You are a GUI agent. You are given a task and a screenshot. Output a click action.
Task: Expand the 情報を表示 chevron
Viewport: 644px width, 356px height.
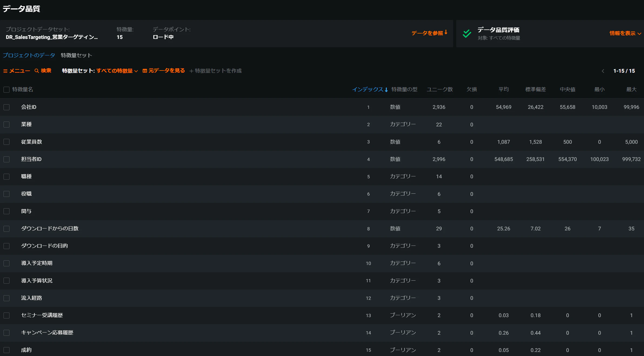click(639, 34)
